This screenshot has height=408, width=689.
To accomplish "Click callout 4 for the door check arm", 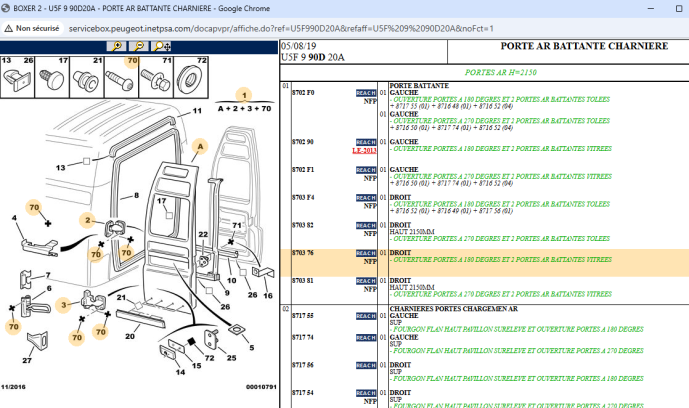I will pyautogui.click(x=14, y=218).
